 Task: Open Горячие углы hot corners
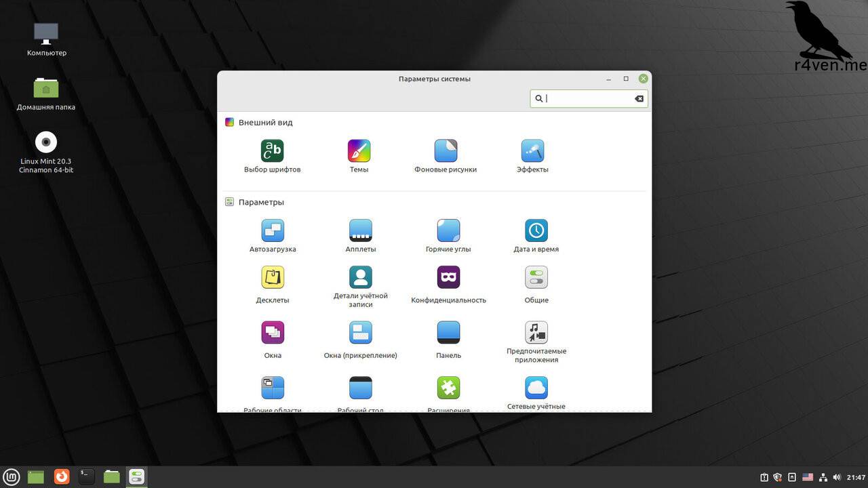(448, 231)
